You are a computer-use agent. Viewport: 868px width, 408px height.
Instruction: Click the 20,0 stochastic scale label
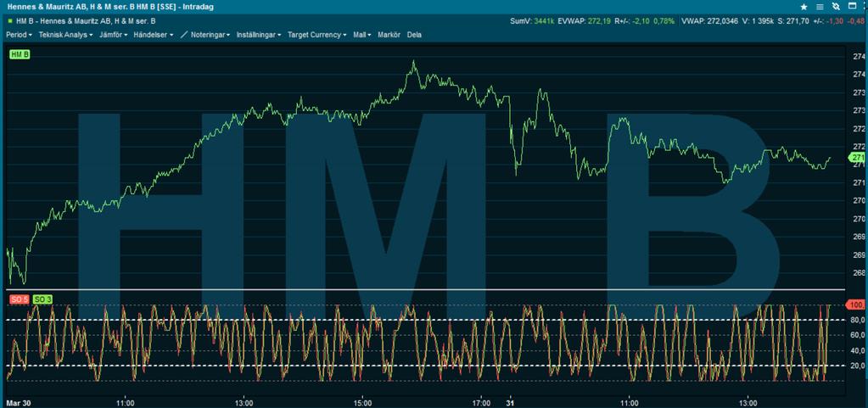point(858,366)
